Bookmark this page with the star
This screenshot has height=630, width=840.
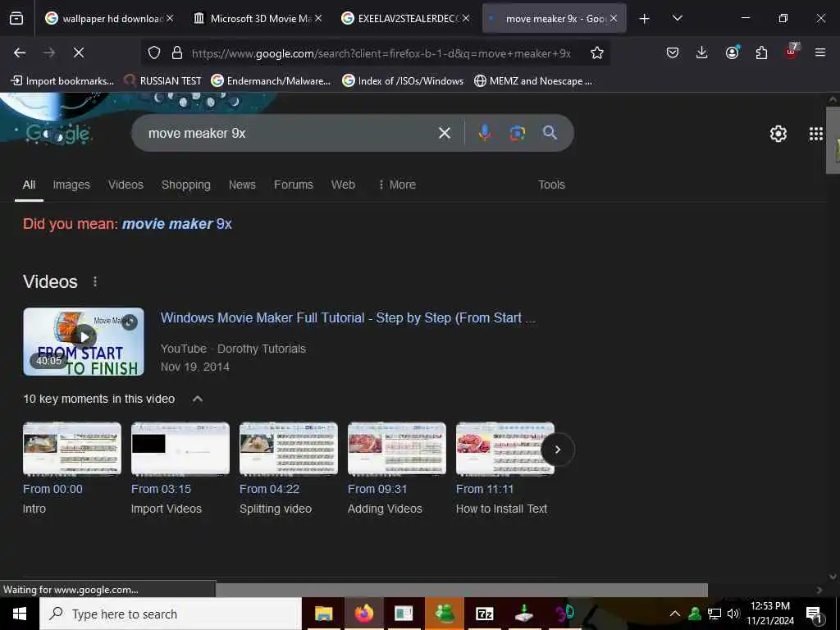point(597,52)
